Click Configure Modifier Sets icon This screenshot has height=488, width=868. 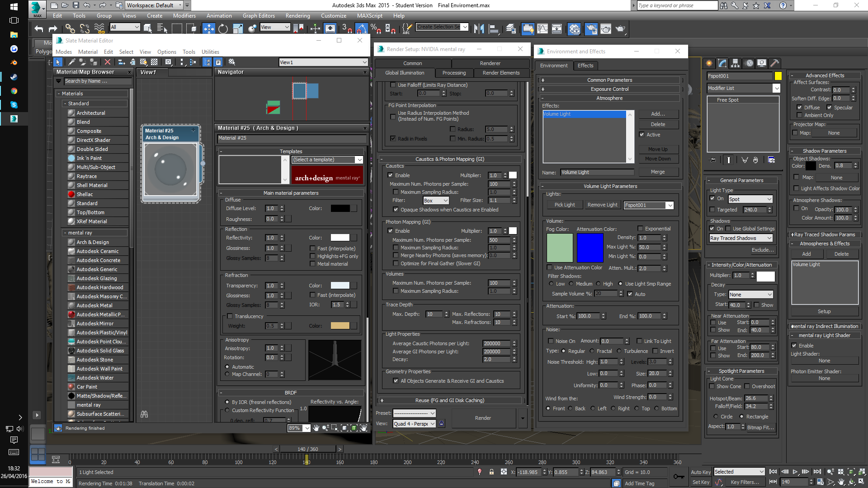771,160
